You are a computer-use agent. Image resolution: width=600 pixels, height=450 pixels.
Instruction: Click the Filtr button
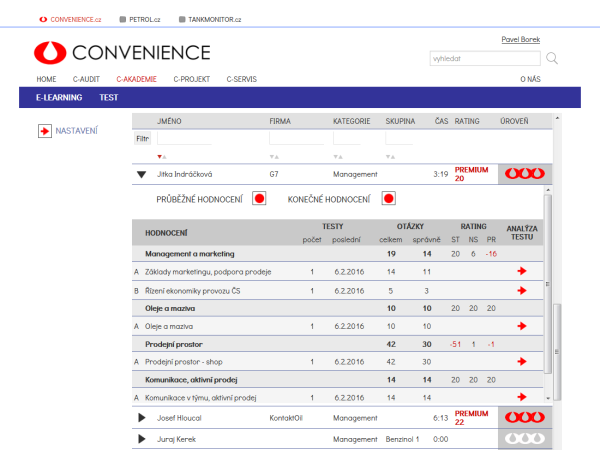142,139
